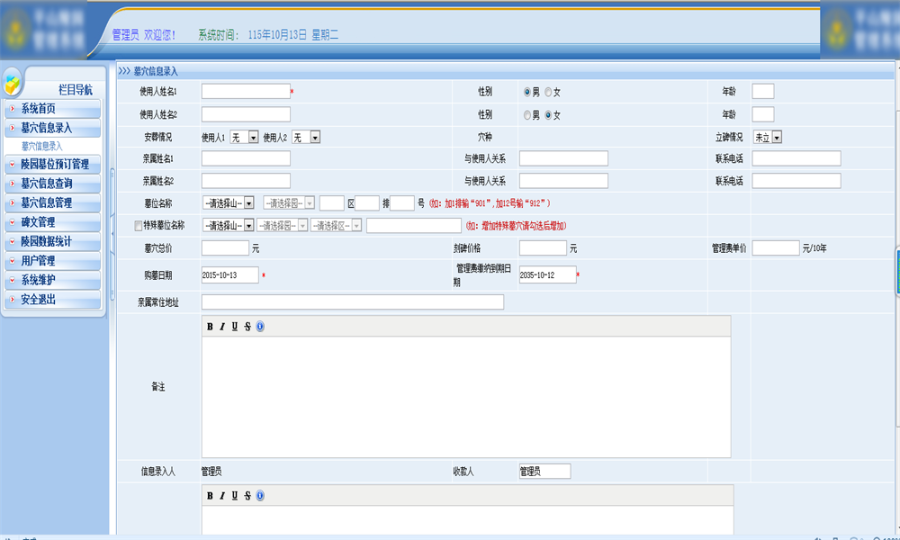Open the 请选择园 dropdown in the 特殊墓位名称 row
900x540 pixels.
282,226
